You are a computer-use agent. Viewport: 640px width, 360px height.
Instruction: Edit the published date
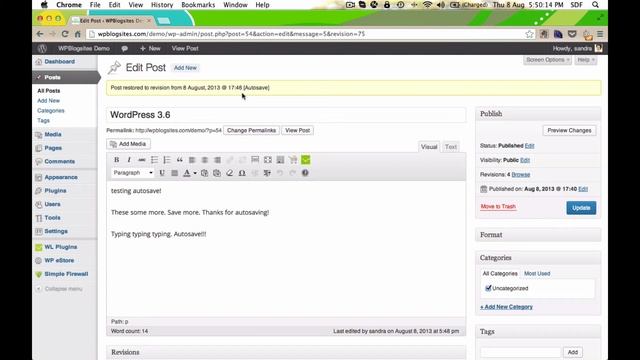583,189
